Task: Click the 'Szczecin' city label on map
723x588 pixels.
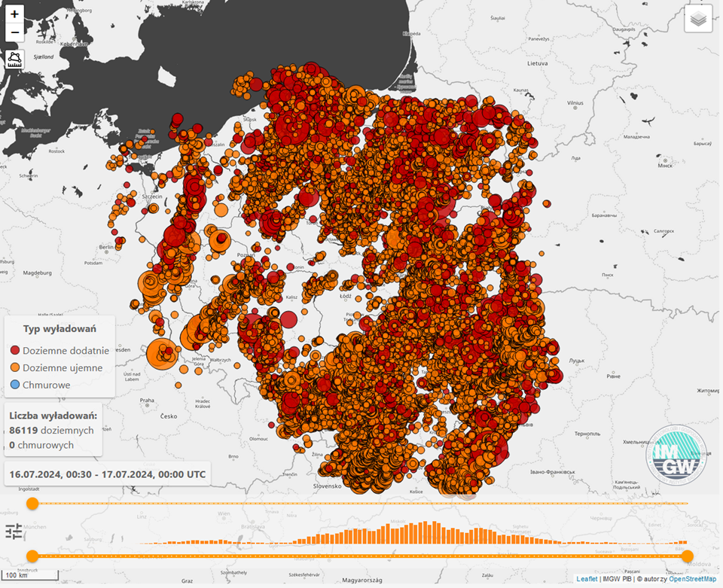Action: tap(152, 197)
